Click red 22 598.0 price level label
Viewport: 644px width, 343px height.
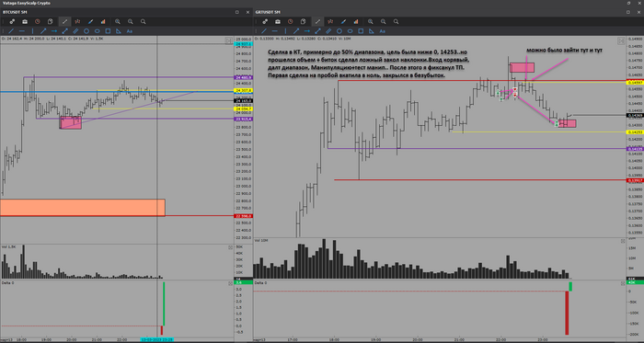(243, 216)
